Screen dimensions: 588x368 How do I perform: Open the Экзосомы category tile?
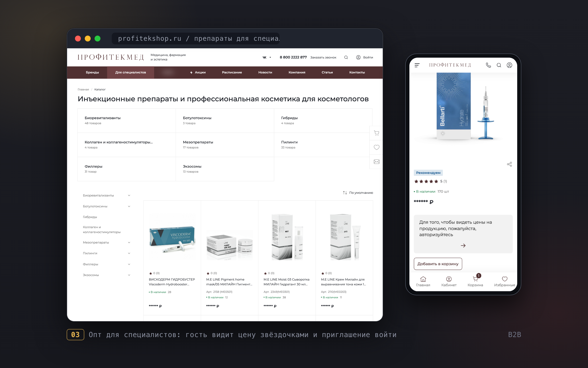click(225, 169)
